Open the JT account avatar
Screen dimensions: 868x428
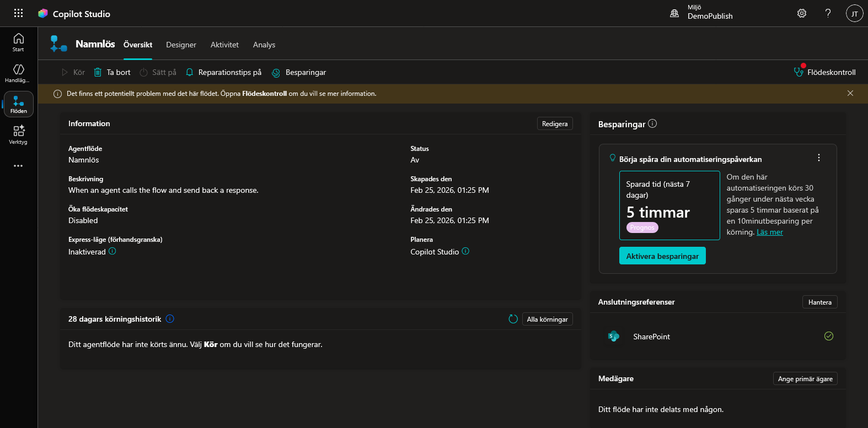point(854,13)
